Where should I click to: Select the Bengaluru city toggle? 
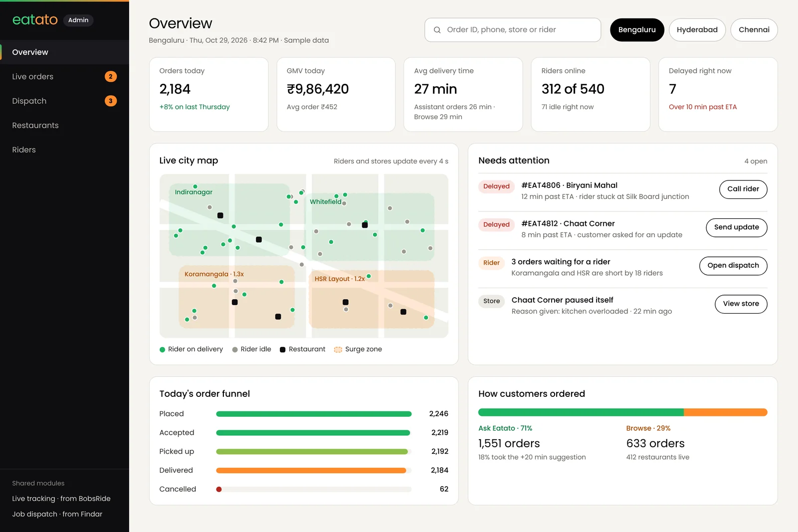coord(637,30)
